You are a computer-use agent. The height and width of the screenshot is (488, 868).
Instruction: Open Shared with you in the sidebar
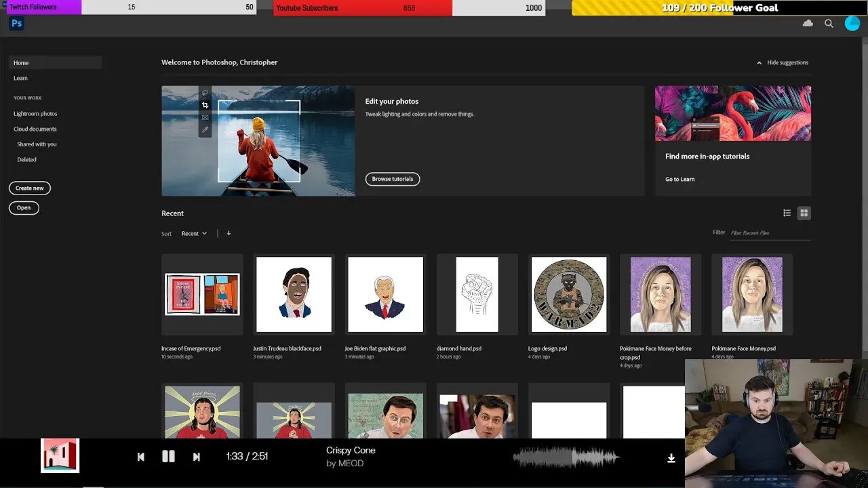point(37,144)
